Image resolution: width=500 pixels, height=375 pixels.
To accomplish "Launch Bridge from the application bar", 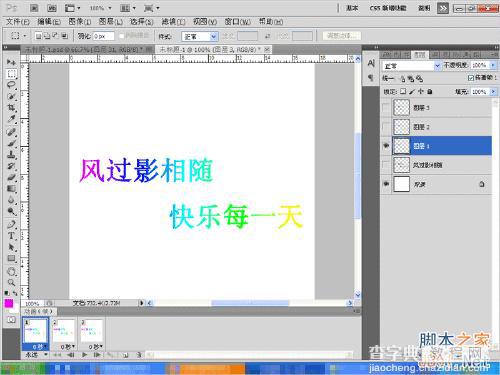I will [34, 8].
